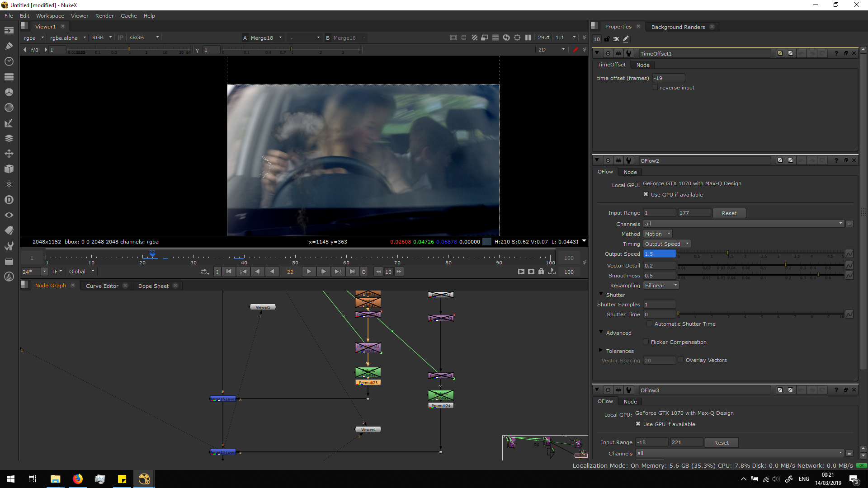Open the 3D nodes (cube) menu

point(9,169)
